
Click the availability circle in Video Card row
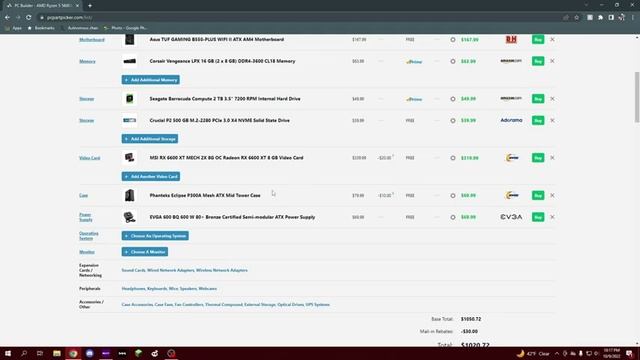(453, 158)
